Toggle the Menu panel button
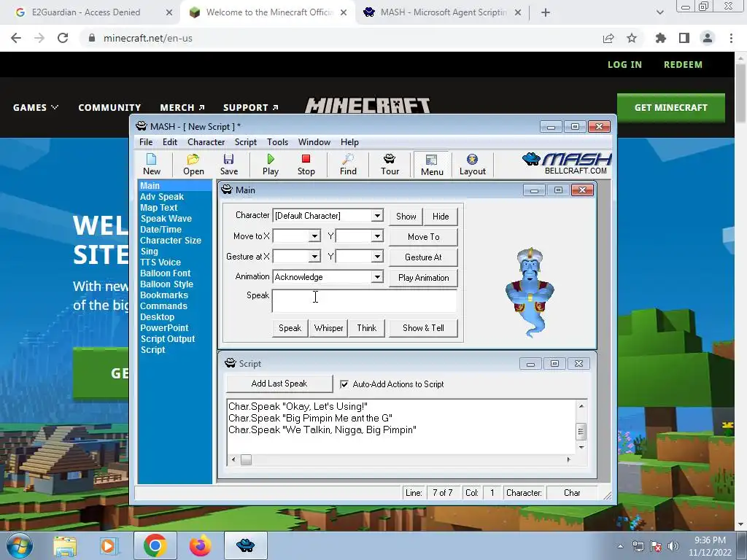The image size is (747, 560). (x=432, y=165)
